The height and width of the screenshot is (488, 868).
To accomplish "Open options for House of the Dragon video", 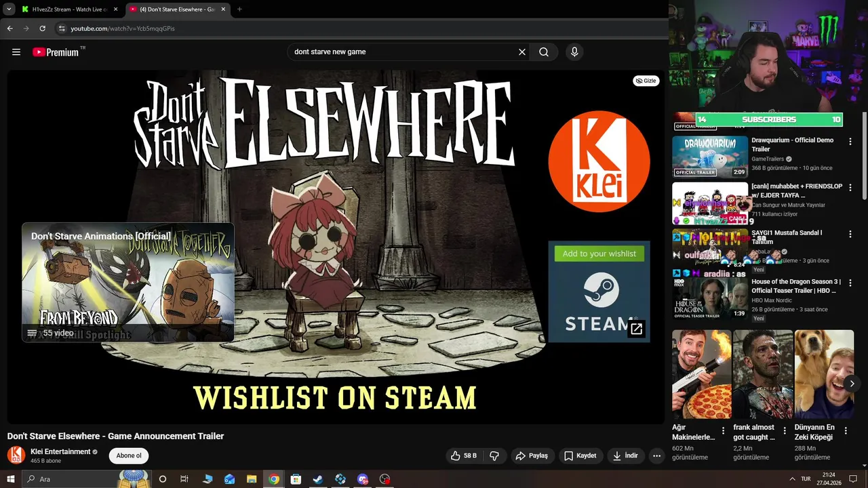I will click(850, 283).
